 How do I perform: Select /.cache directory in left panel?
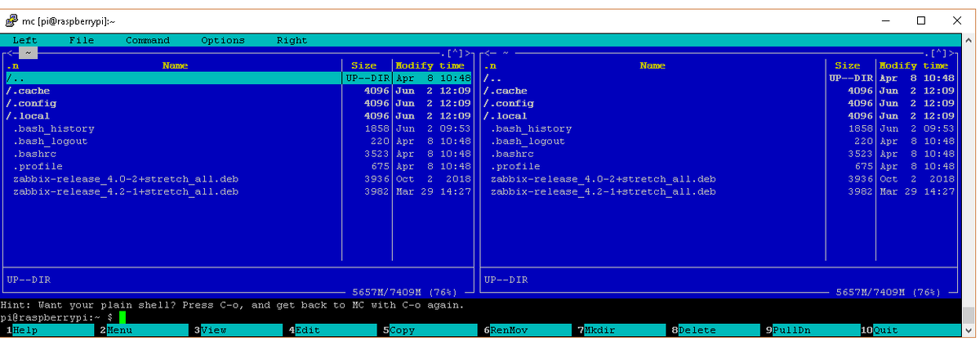[x=238, y=91]
